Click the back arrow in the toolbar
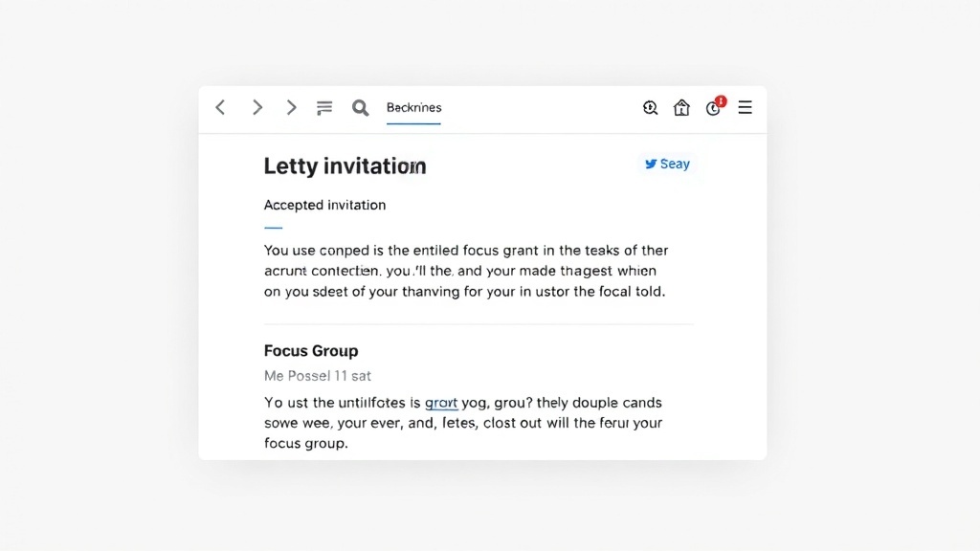This screenshot has height=551, width=980. point(219,107)
